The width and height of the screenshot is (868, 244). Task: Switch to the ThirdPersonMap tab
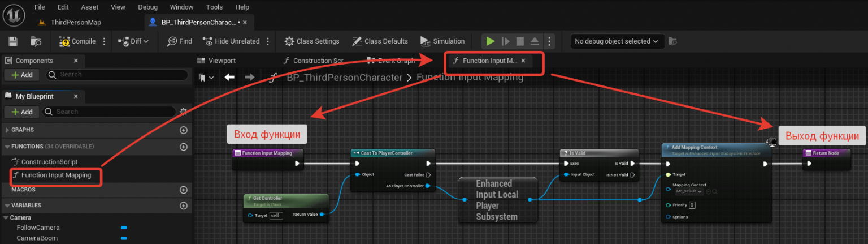point(76,22)
